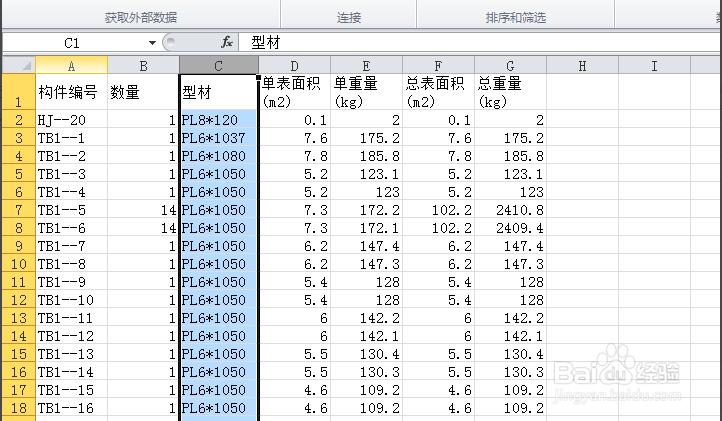
Task: Click cell TB1--12
Action: [71, 336]
